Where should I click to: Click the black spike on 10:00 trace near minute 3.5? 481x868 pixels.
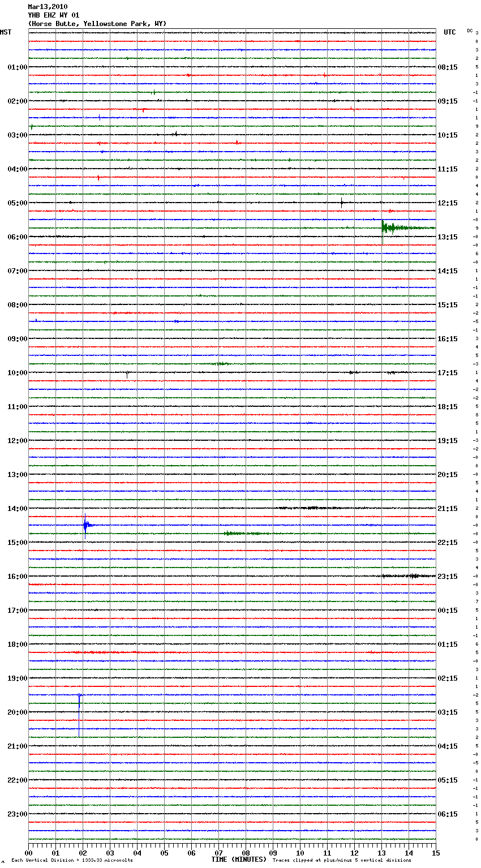(127, 373)
